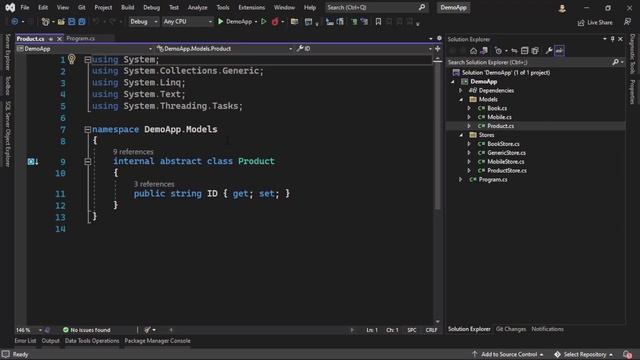Click the Open File folder icon
640x360 pixels.
click(61, 22)
